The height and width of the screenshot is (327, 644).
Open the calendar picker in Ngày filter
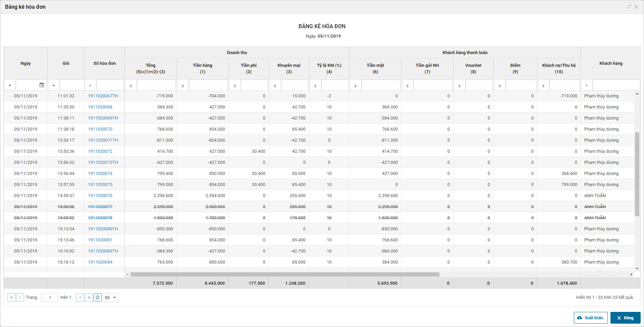coord(42,85)
